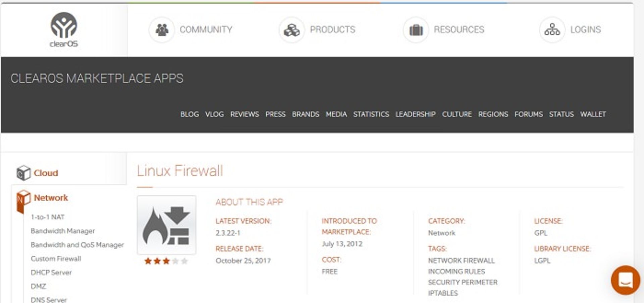Image resolution: width=644 pixels, height=303 pixels.
Task: Collapse the Network category
Action: 51,198
